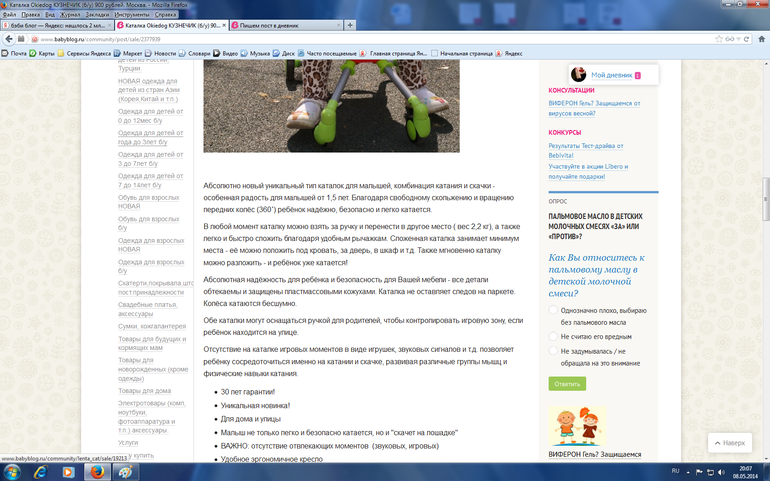This screenshot has height=481, width=770.
Task: Select radio option Не задумывалась
Action: coord(553,351)
